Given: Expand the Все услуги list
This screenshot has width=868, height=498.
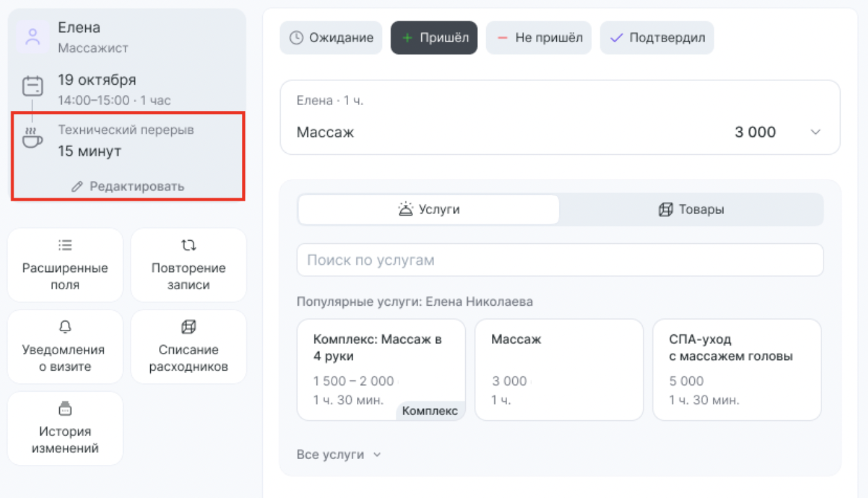Looking at the screenshot, I should pyautogui.click(x=339, y=455).
